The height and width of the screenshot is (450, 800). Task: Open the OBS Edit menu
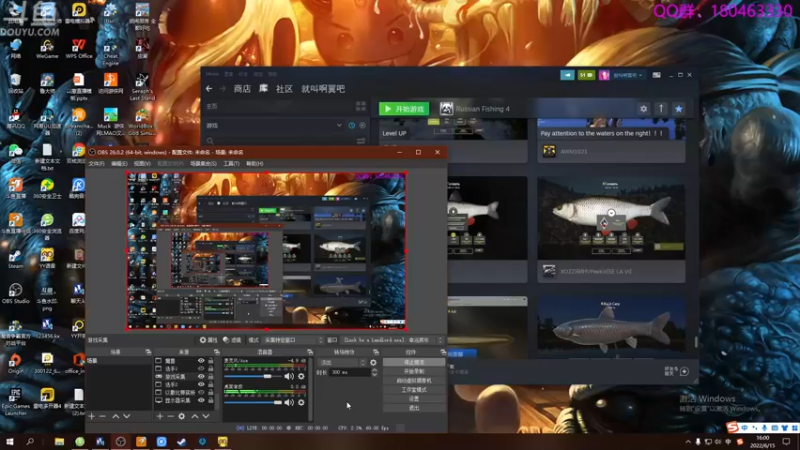coord(119,164)
